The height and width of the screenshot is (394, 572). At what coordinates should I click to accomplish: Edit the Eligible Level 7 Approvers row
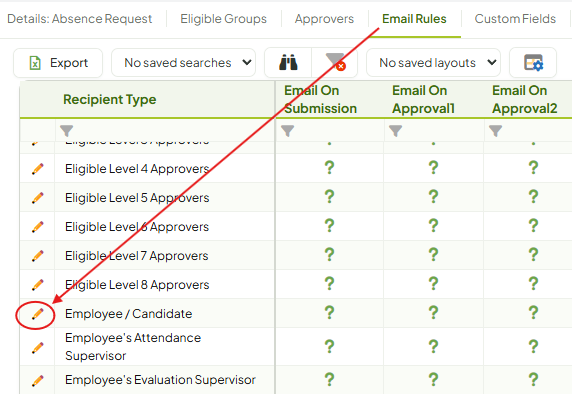click(38, 256)
